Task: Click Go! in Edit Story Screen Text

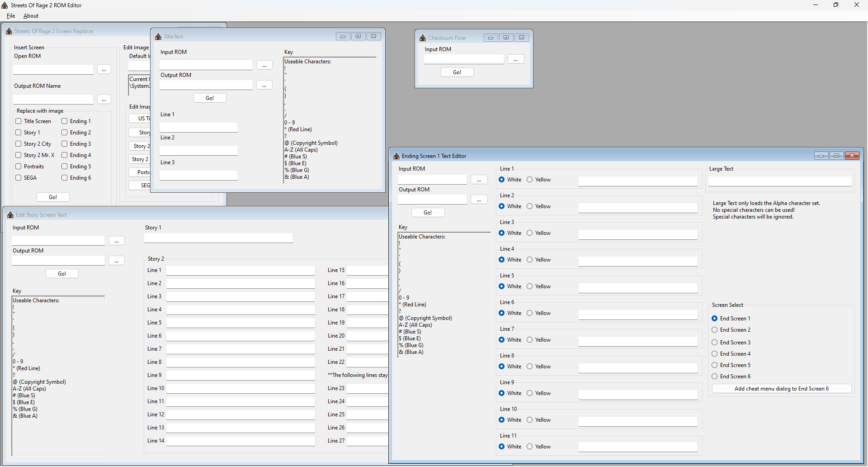Action: tap(62, 274)
